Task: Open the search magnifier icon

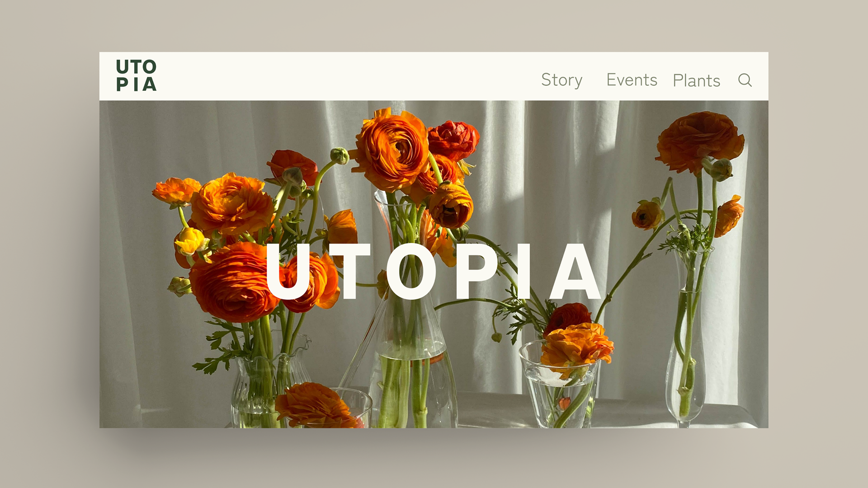Action: [x=745, y=80]
